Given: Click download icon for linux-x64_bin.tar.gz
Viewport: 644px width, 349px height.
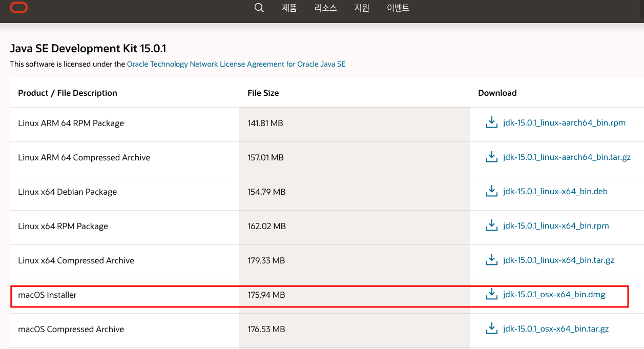Looking at the screenshot, I should pyautogui.click(x=491, y=260).
